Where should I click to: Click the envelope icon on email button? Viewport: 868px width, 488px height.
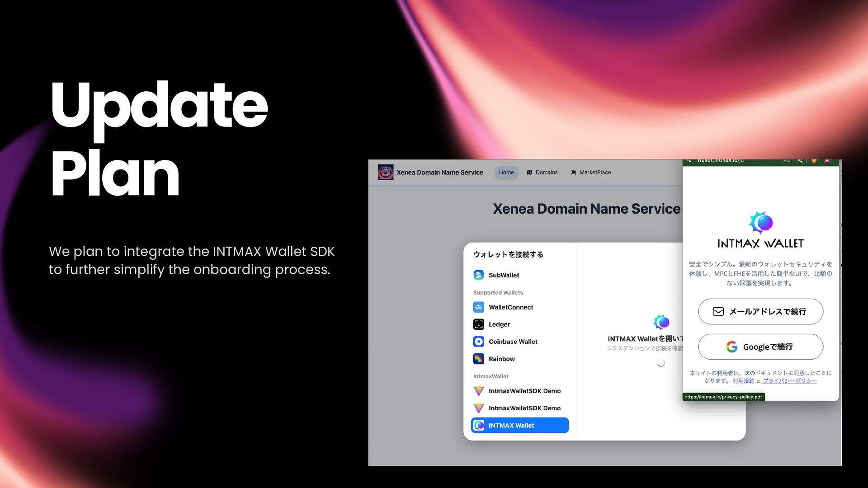coord(718,311)
